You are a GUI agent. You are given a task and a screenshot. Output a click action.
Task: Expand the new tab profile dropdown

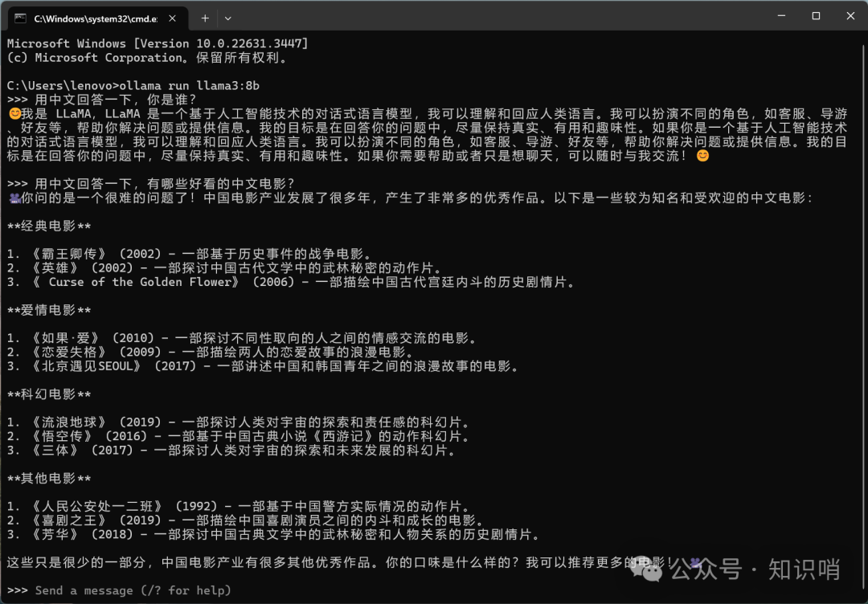click(x=227, y=18)
